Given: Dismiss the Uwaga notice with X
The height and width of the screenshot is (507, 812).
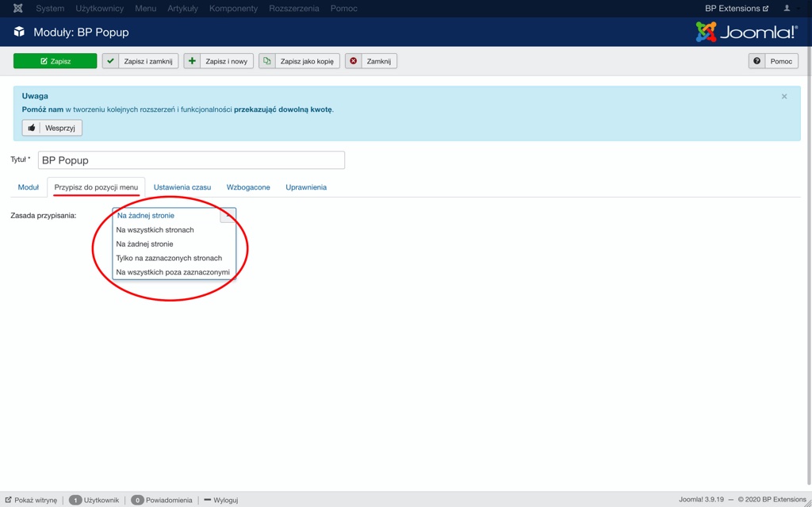Looking at the screenshot, I should 784,97.
